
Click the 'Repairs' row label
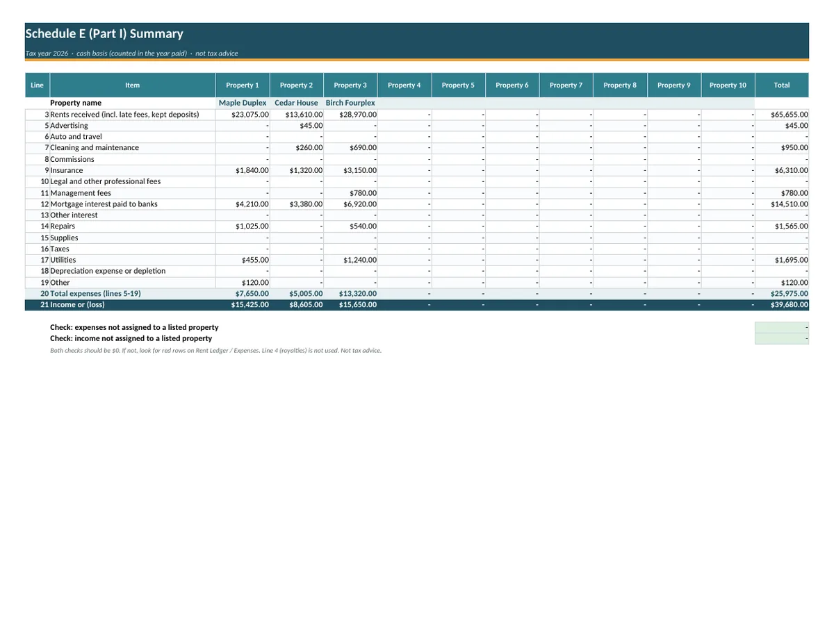click(63, 226)
